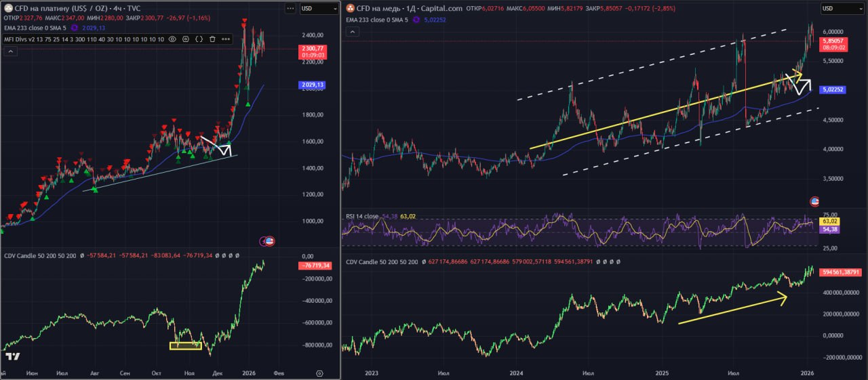The image size is (868, 380).
Task: Remove MFI Divs indicator with trash icon
Action: point(212,39)
